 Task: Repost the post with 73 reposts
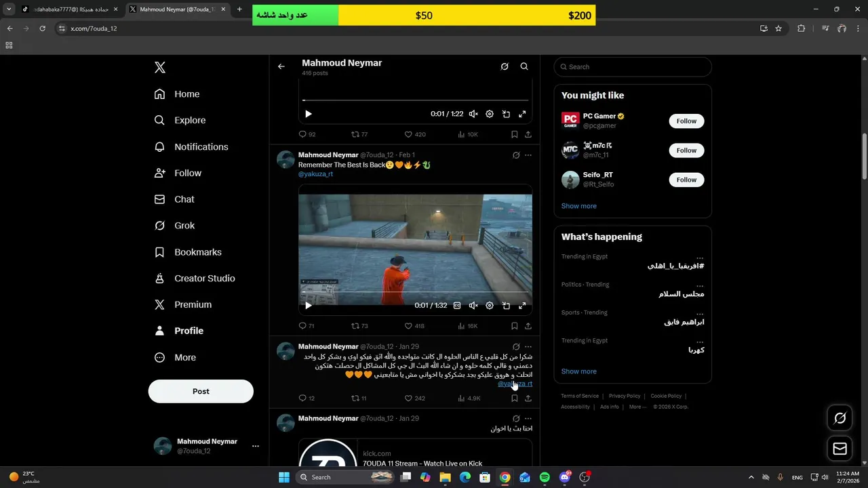pos(359,326)
